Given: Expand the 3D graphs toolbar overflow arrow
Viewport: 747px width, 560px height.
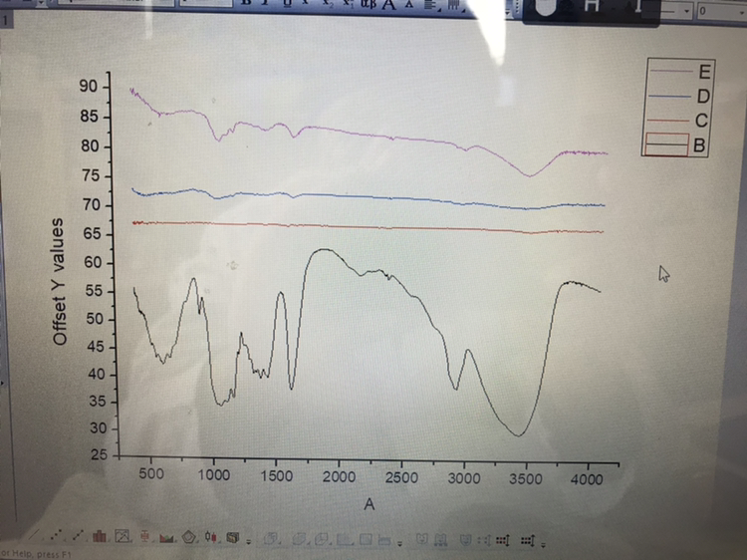Looking at the screenshot, I should 399,543.
